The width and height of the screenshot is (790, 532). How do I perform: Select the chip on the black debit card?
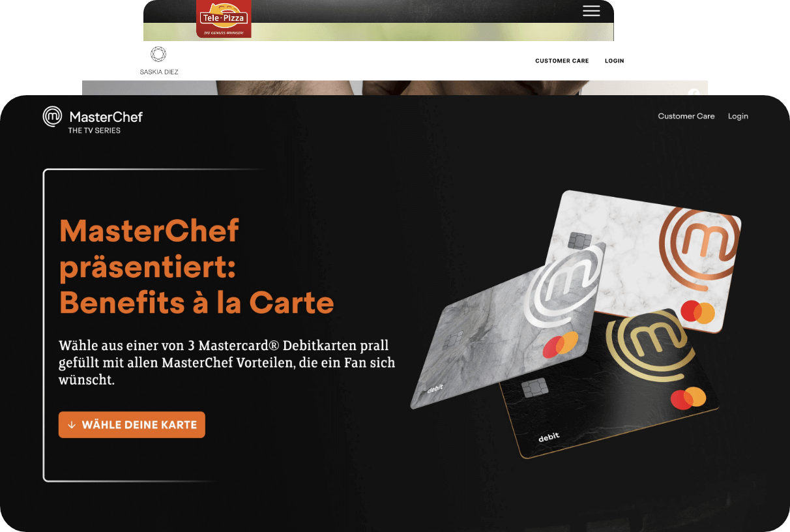[x=534, y=389]
